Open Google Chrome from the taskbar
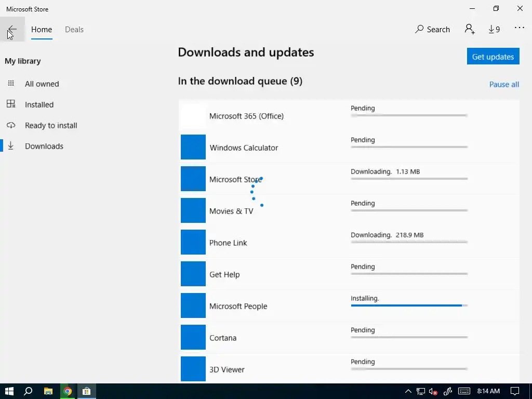Image resolution: width=532 pixels, height=399 pixels. [68, 391]
